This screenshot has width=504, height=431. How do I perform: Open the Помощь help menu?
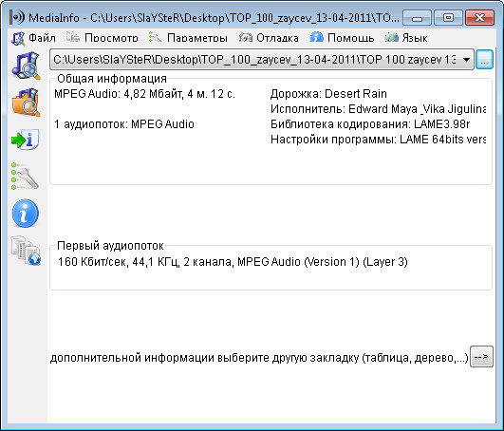pos(342,38)
